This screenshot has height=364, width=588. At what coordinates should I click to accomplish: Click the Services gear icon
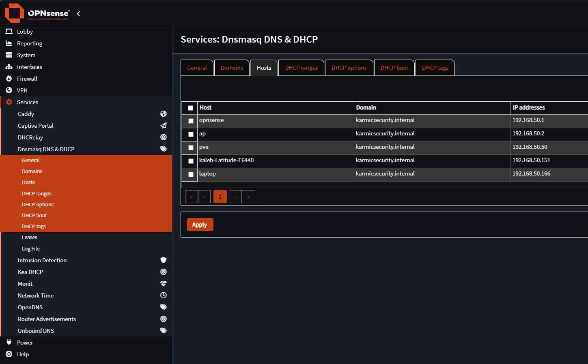coord(9,102)
